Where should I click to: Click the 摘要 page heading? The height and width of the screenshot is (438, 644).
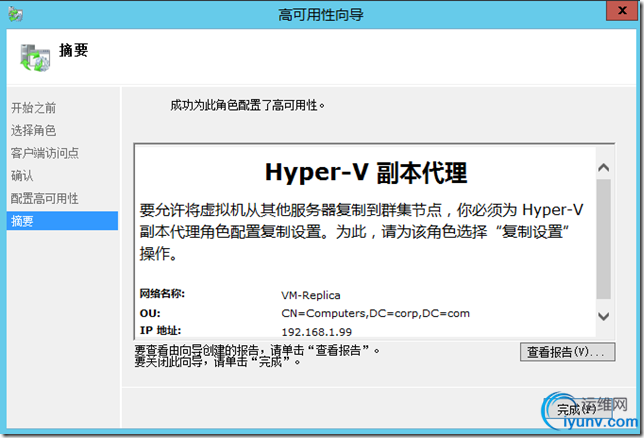click(x=74, y=50)
